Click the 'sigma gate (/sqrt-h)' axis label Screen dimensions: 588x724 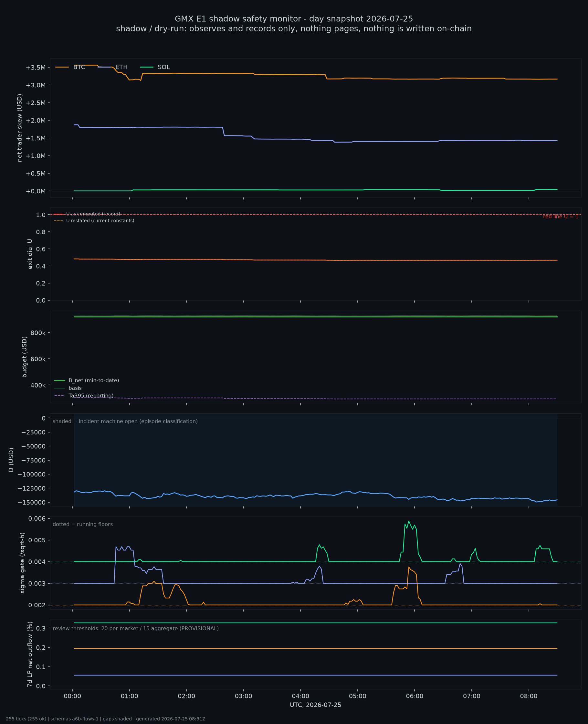[x=22, y=563]
